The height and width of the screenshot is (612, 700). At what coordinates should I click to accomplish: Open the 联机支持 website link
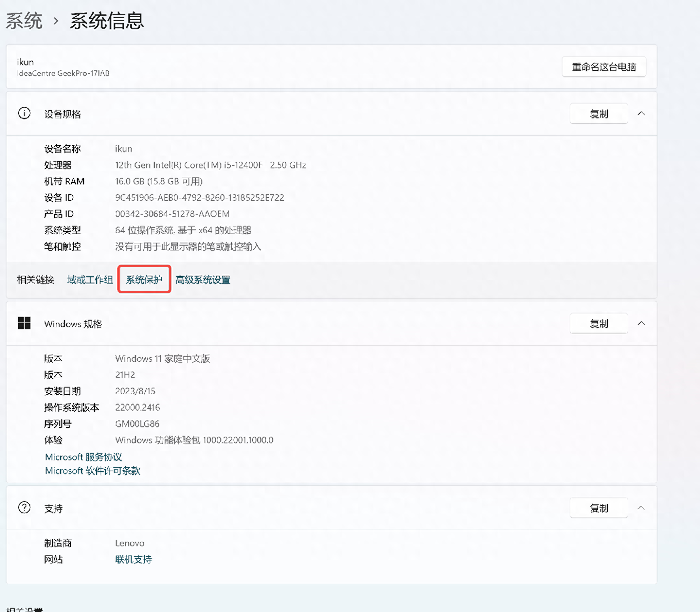134,560
